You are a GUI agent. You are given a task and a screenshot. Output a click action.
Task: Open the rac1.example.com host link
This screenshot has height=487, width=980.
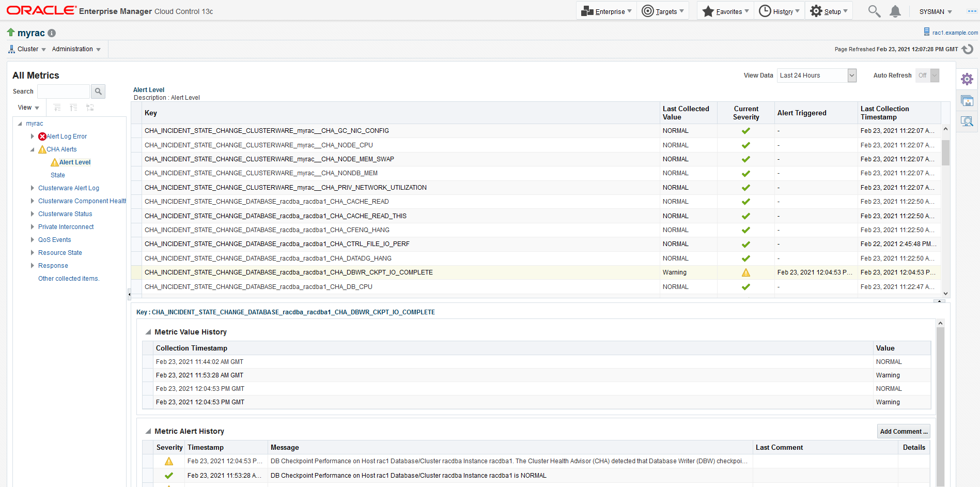point(955,33)
